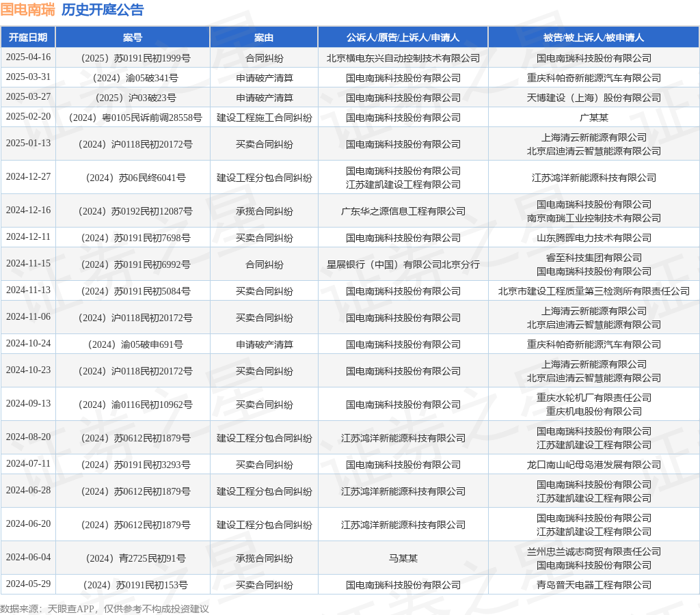Screen dimensions: 700x615
Task: Select defendant "天博建设（上海）股份有限公司"
Action: coord(594,98)
